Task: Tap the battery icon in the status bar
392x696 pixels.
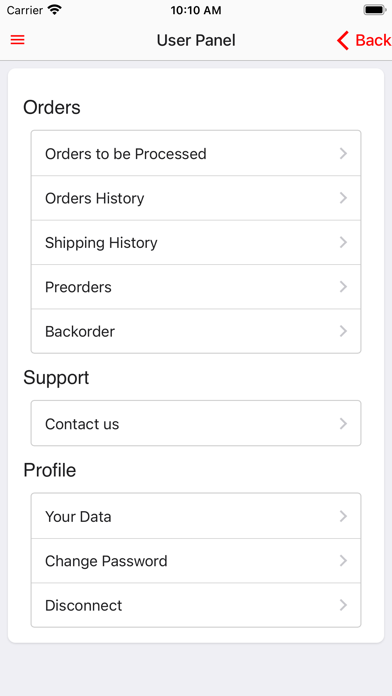Action: coord(374,10)
